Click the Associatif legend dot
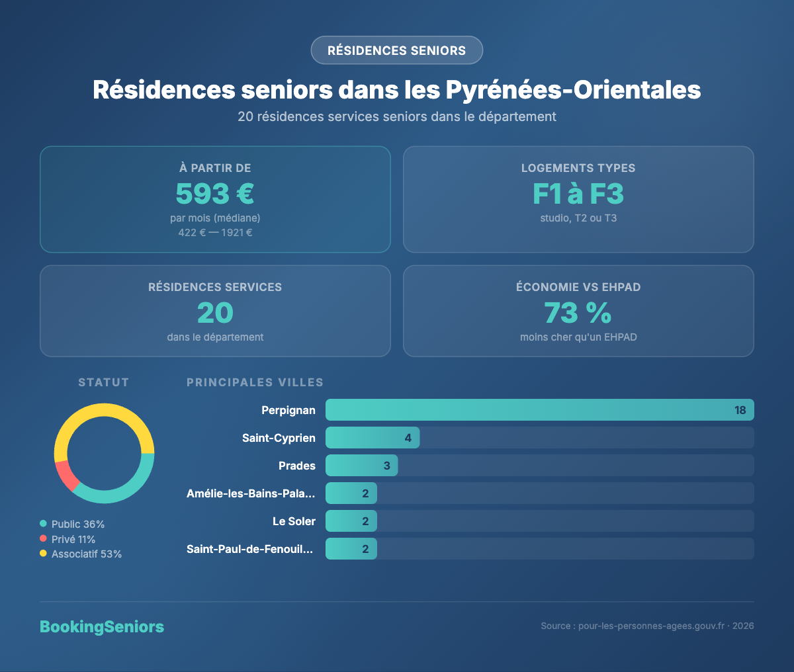 44,554
